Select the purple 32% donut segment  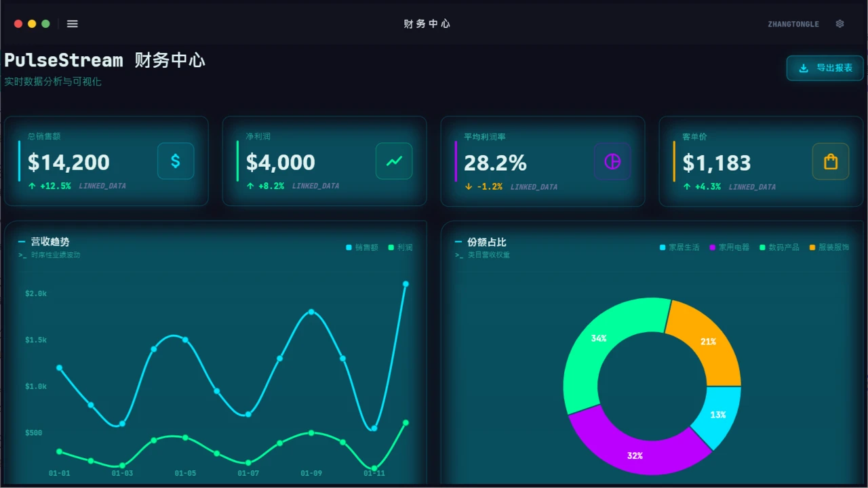[635, 455]
